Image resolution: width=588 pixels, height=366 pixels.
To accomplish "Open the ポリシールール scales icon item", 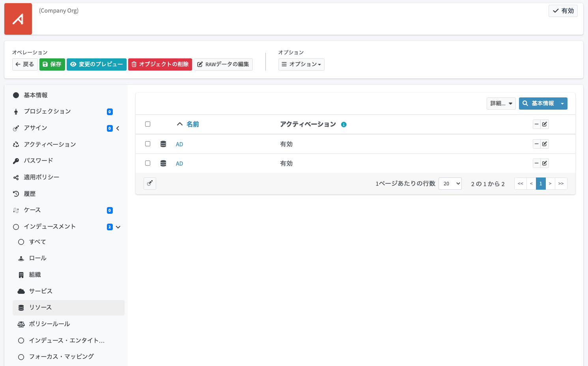I will click(21, 324).
